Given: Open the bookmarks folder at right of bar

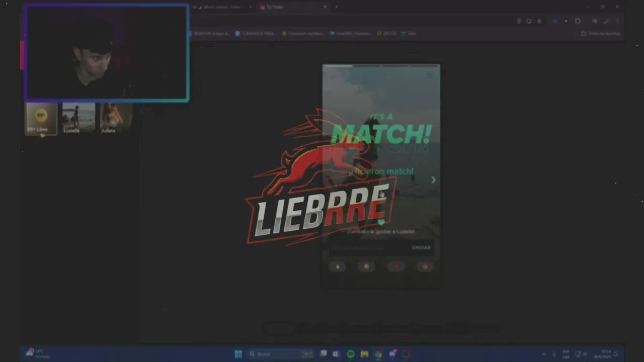Looking at the screenshot, I should tap(600, 34).
